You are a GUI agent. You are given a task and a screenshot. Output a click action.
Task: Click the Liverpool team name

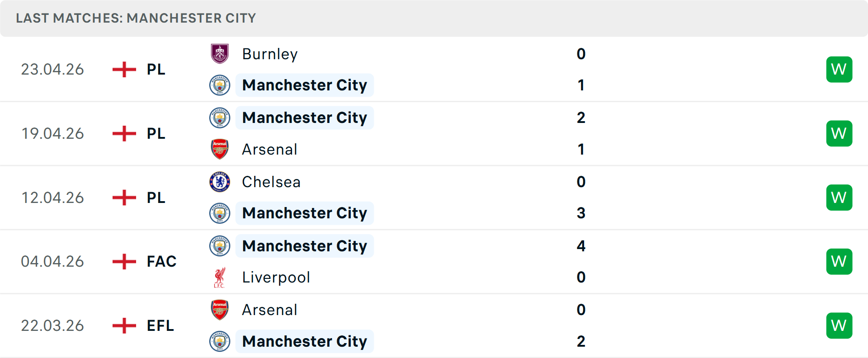point(276,277)
